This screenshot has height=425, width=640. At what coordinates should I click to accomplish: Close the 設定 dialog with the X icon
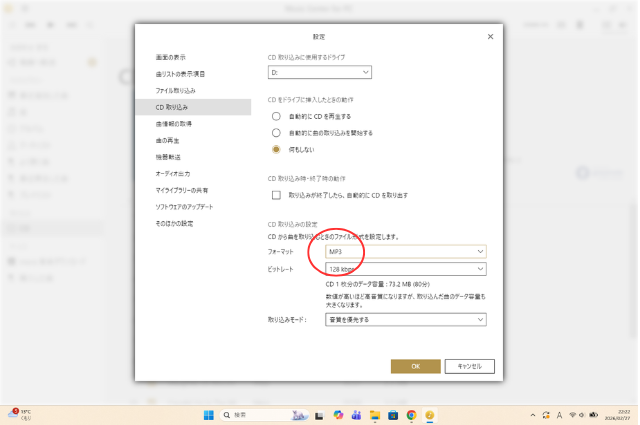point(490,37)
